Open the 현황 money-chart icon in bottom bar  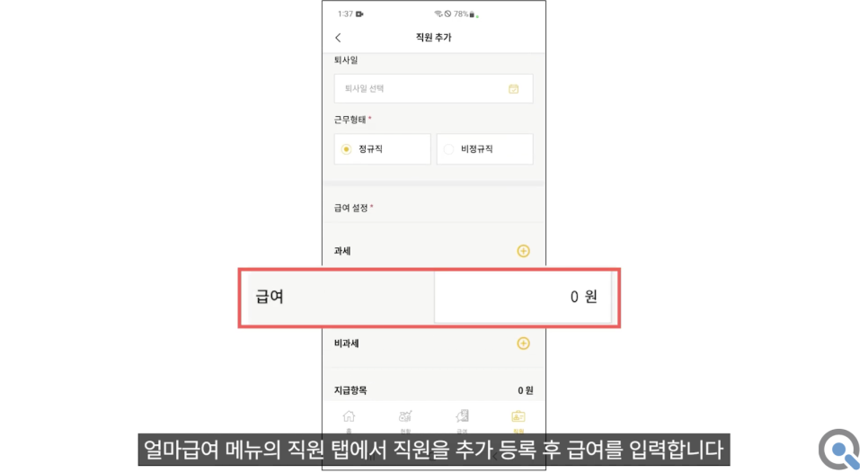(x=405, y=416)
